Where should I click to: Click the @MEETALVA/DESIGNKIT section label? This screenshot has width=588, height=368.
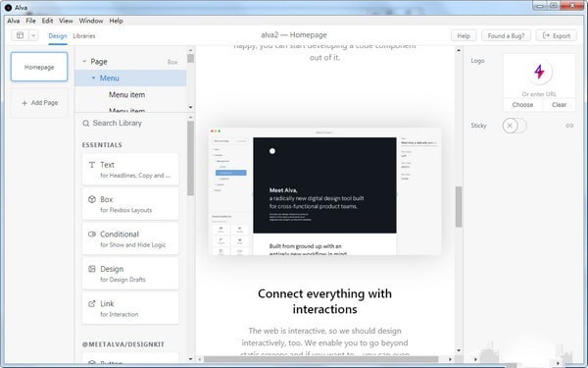coord(123,344)
